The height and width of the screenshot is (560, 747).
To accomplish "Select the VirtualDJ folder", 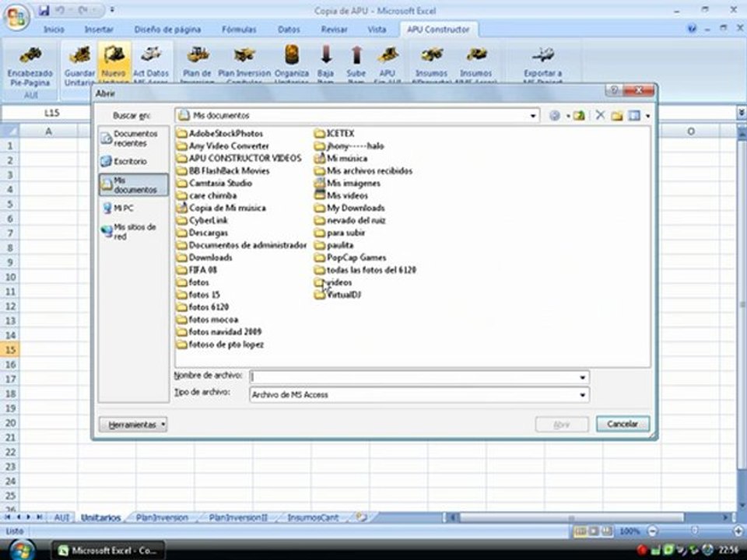I will [338, 295].
